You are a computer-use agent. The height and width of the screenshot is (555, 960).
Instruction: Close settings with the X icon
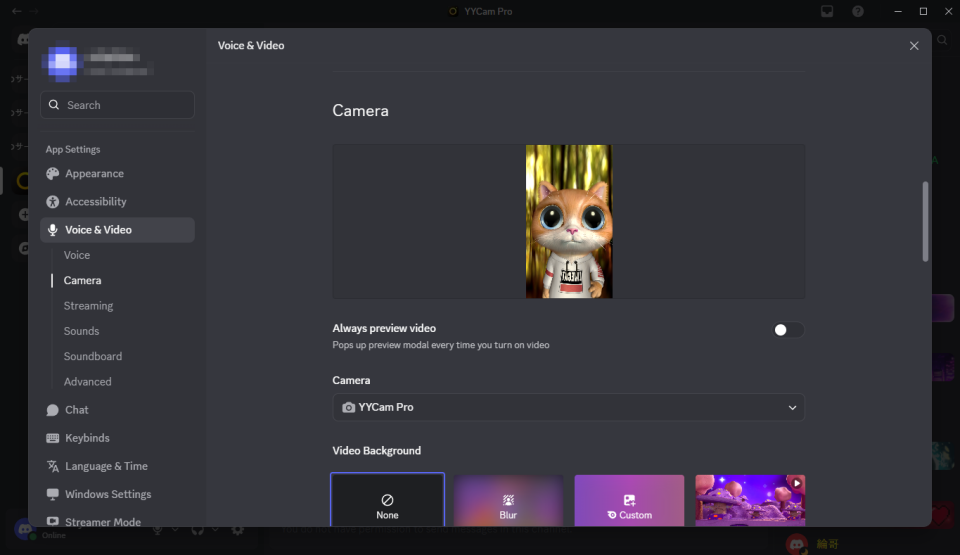[914, 46]
